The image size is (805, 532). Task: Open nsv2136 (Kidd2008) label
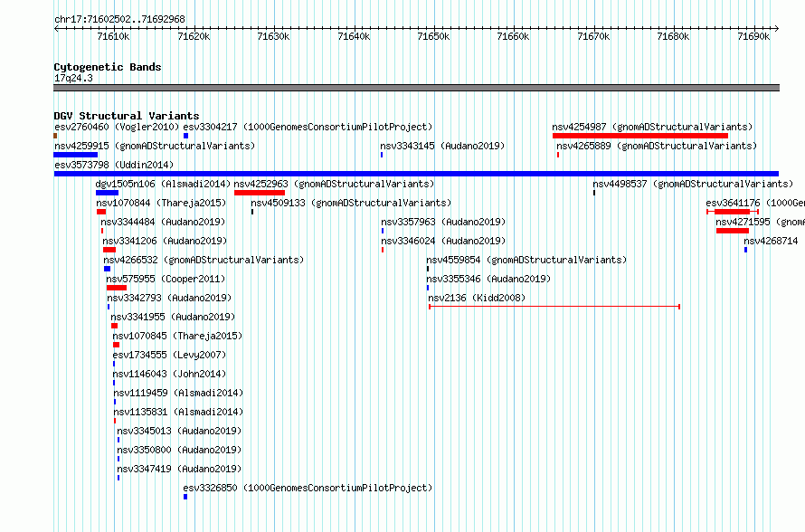click(x=477, y=298)
